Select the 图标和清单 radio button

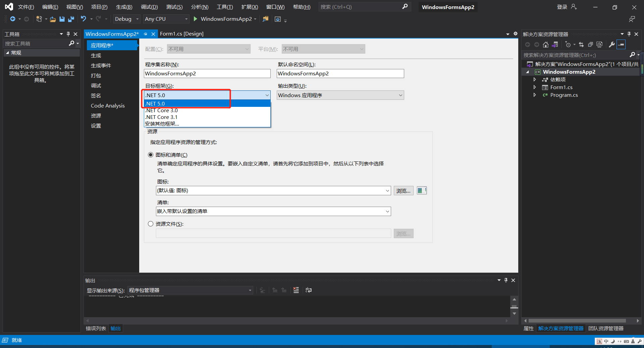click(x=151, y=155)
